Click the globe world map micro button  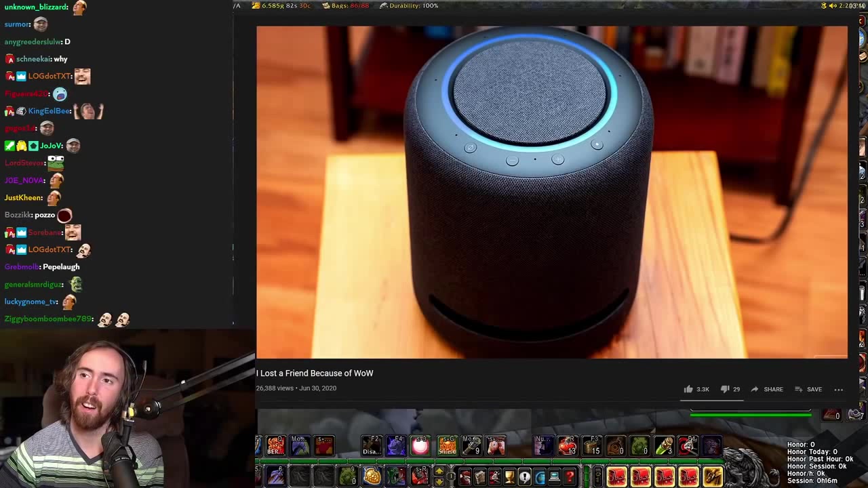(540, 477)
